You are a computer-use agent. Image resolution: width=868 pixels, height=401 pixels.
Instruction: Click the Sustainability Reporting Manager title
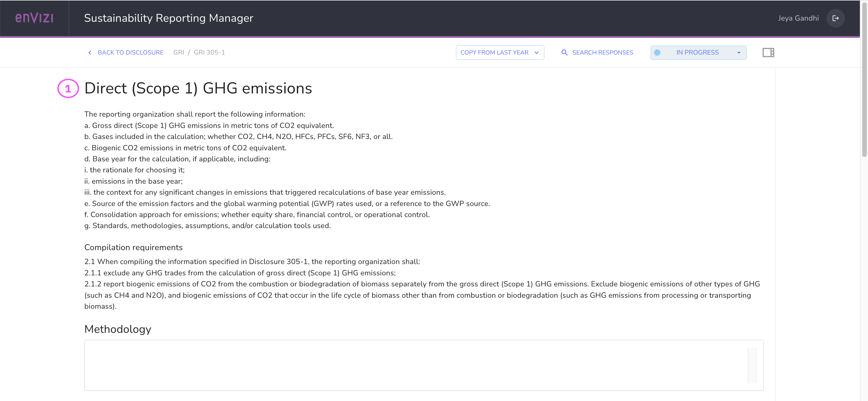pyautogui.click(x=168, y=18)
